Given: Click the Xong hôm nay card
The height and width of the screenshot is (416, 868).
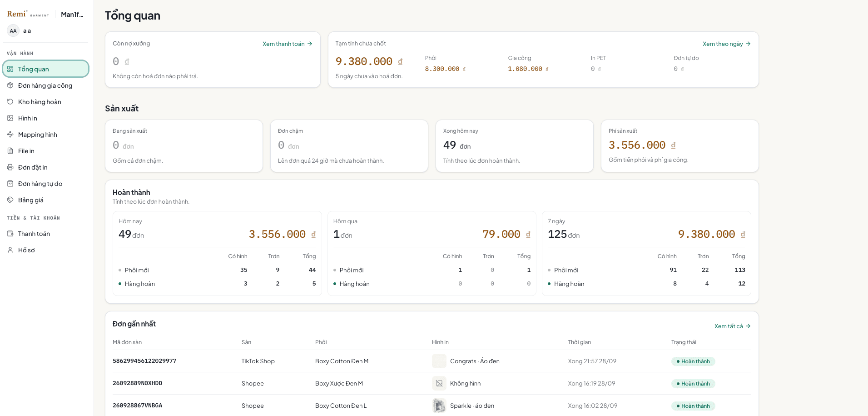Looking at the screenshot, I should tap(515, 146).
